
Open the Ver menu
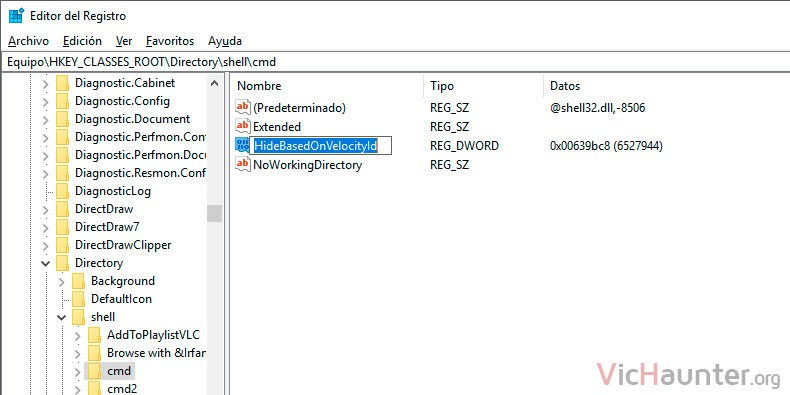coord(124,41)
